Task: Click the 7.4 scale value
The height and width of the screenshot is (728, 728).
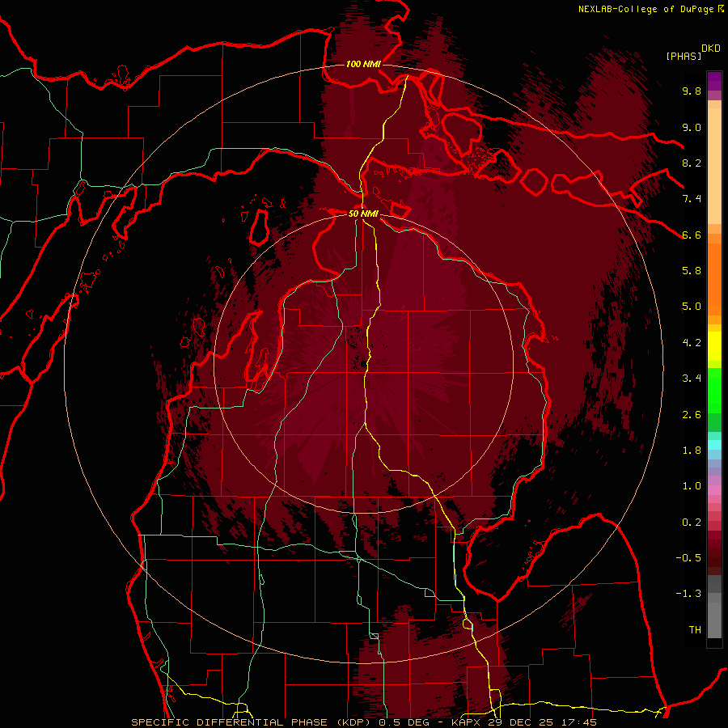Action: tap(692, 199)
